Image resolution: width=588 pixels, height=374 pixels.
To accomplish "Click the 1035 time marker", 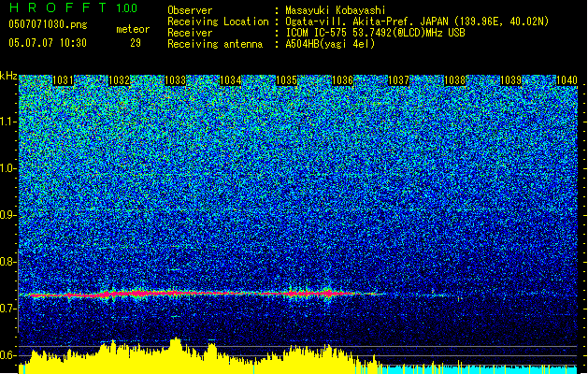I will pos(286,80).
